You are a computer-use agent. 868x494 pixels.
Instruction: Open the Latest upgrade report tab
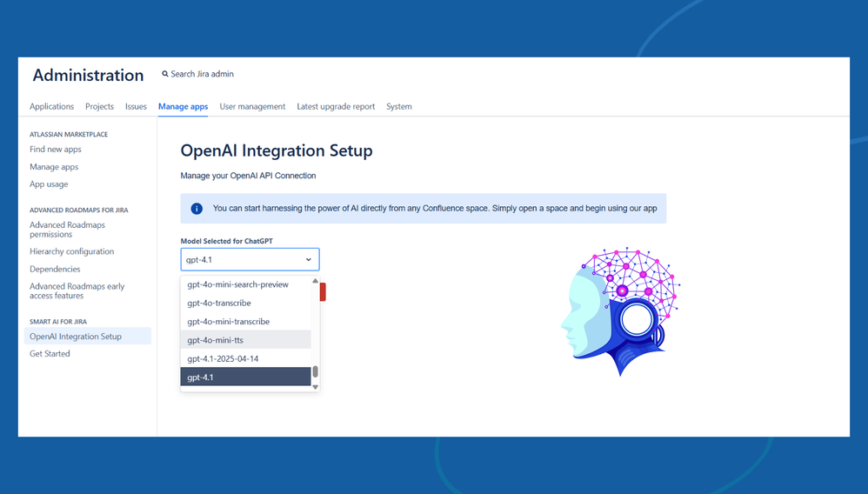pyautogui.click(x=336, y=106)
